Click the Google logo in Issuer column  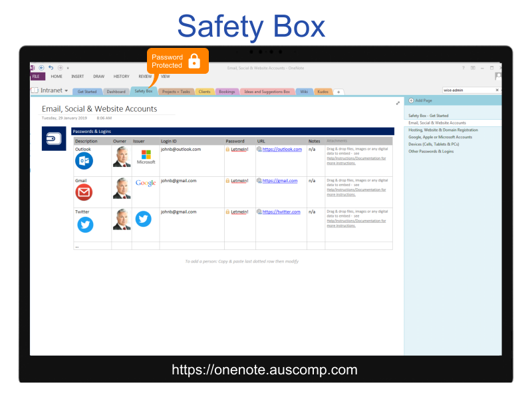(x=145, y=182)
